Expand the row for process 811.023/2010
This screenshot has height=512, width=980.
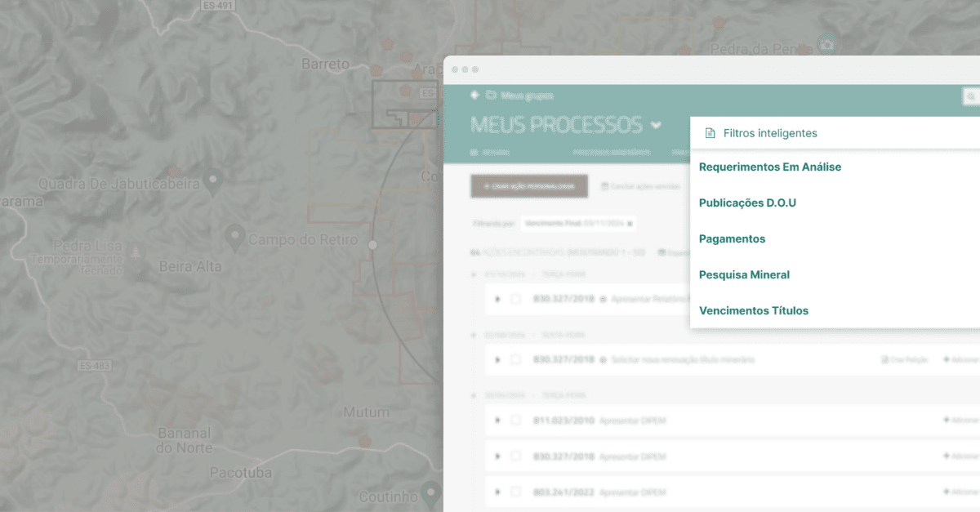[x=497, y=421]
